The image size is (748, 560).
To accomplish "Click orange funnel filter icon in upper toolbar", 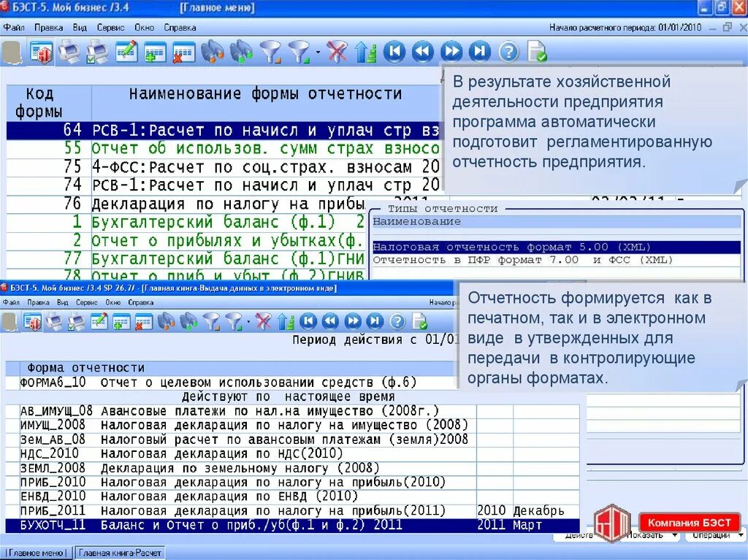I will point(270,52).
